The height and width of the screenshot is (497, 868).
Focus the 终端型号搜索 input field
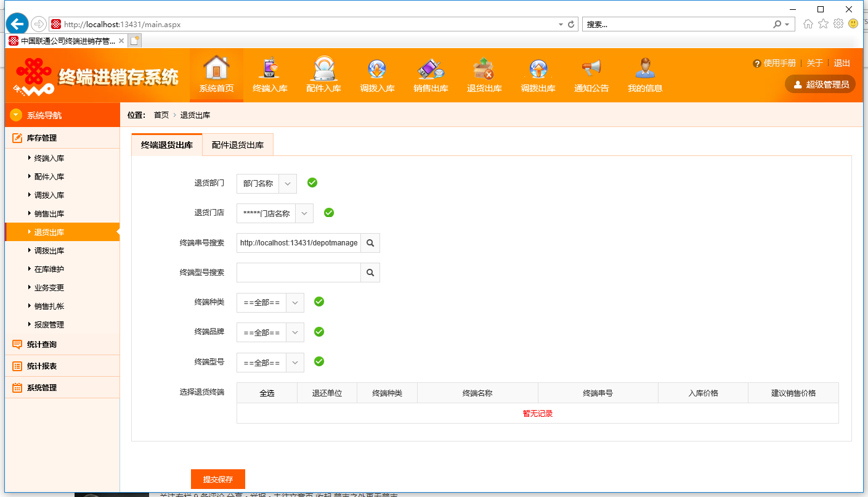point(298,273)
